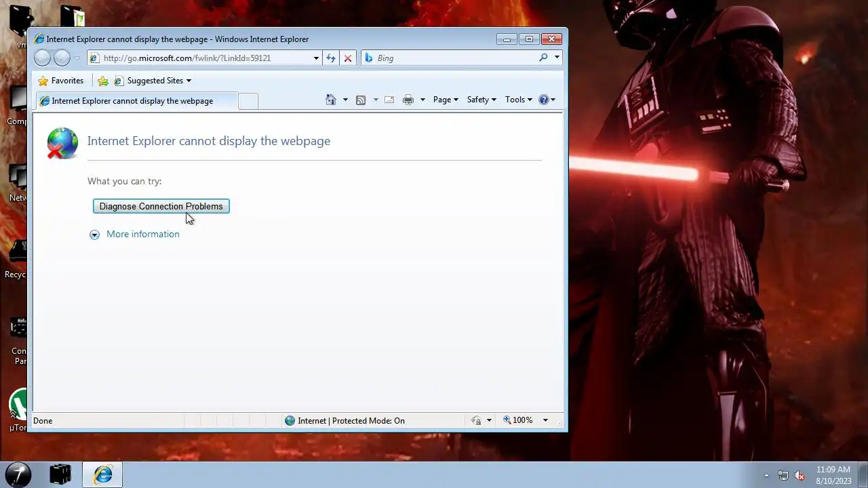
Task: Click the 'Done' status bar text
Action: tap(43, 421)
